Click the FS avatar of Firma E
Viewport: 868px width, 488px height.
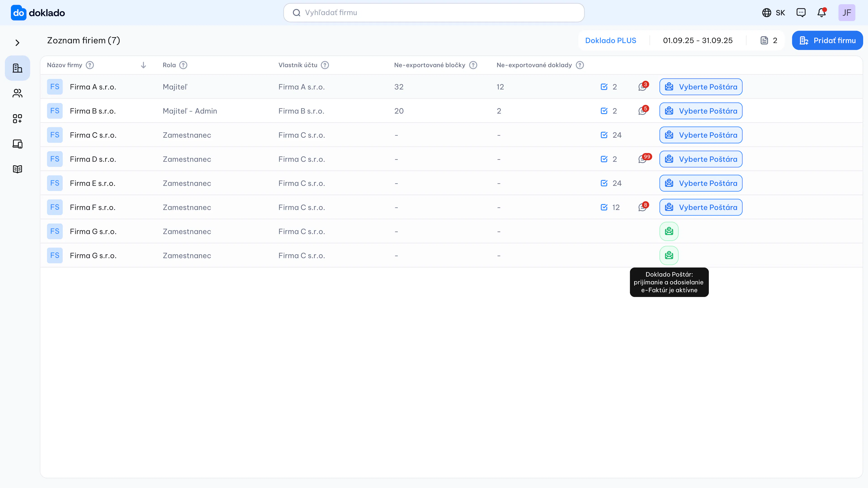[55, 183]
